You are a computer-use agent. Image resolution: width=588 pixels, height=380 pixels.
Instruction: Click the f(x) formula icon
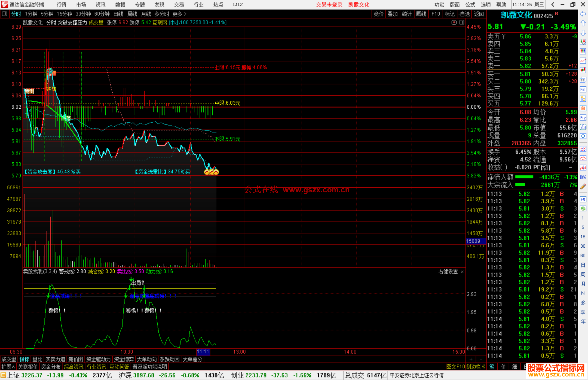point(583,127)
